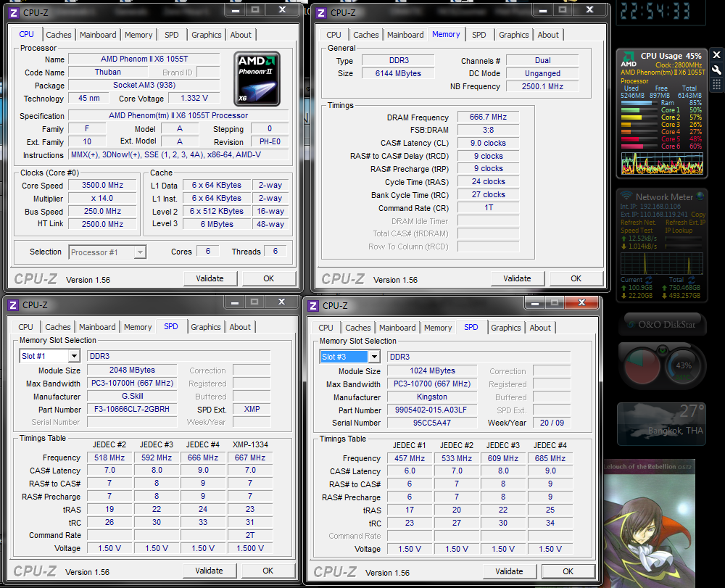Viewport: 725px width, 588px height.
Task: Click Validate in the Slot #3 SPD window
Action: coord(509,572)
